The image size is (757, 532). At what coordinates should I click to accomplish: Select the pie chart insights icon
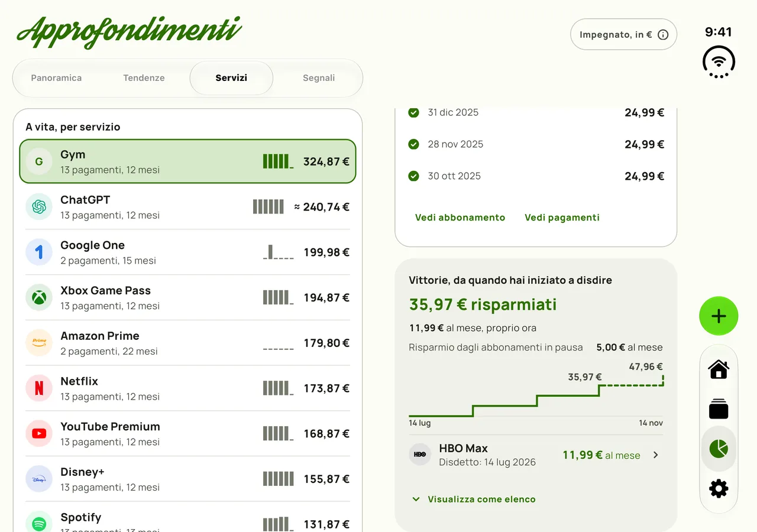click(719, 449)
